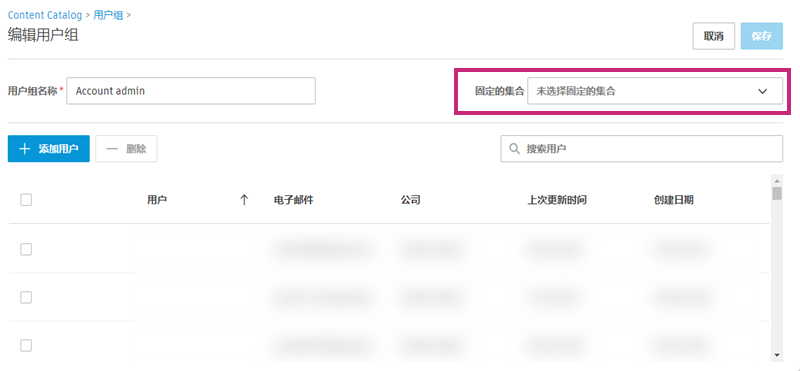Click the Content Catalog breadcrumb link
This screenshot has height=371, width=800.
tap(45, 15)
